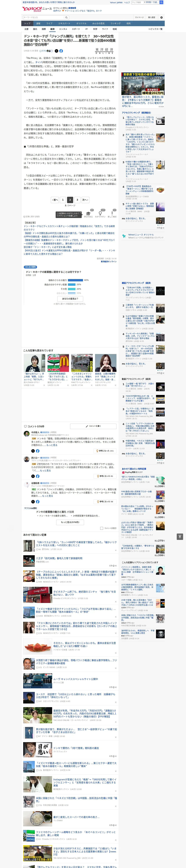Open the マイページ link
186x868 pixels.
coord(139,18)
